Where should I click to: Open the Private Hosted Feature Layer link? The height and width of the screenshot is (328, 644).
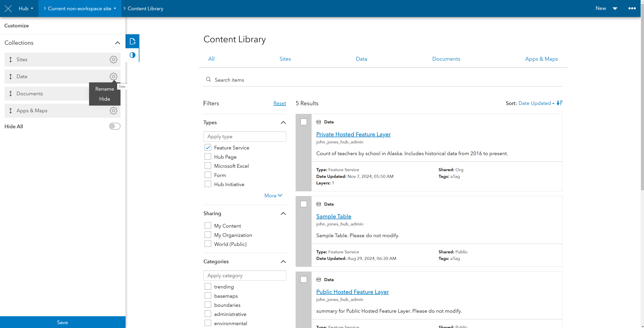[353, 134]
